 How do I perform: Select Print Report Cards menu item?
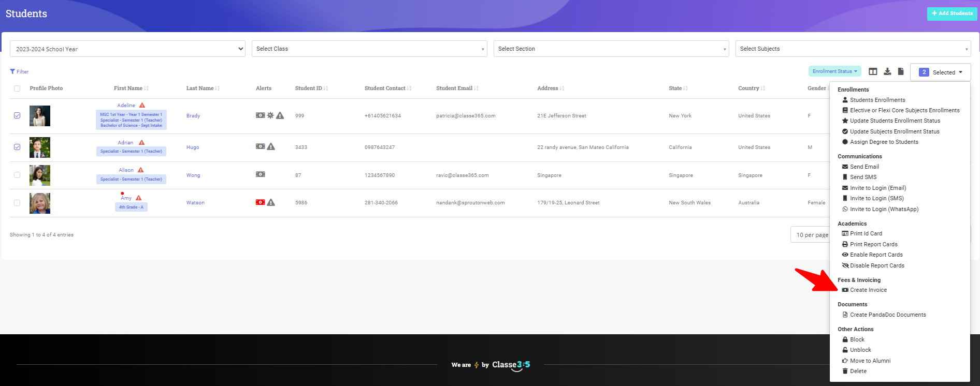(873, 244)
